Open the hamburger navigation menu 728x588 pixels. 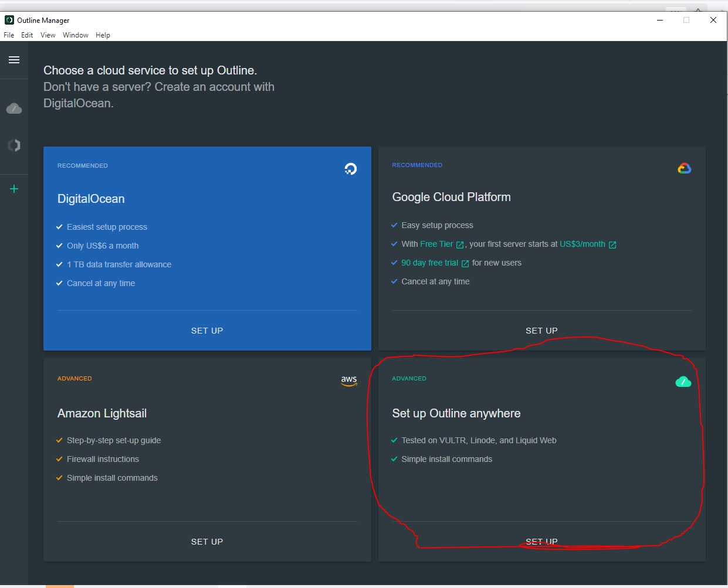(x=14, y=60)
